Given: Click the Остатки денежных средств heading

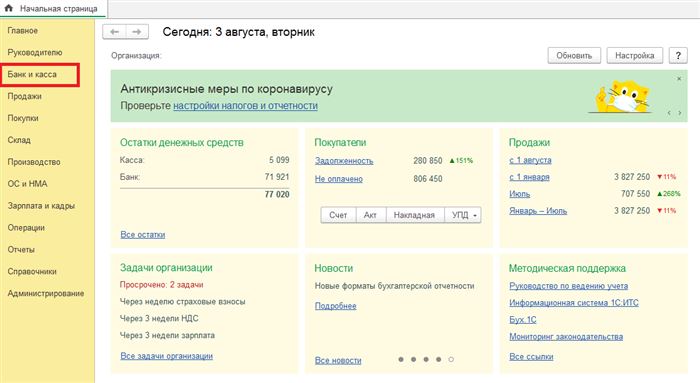Looking at the screenshot, I should pyautogui.click(x=182, y=142).
